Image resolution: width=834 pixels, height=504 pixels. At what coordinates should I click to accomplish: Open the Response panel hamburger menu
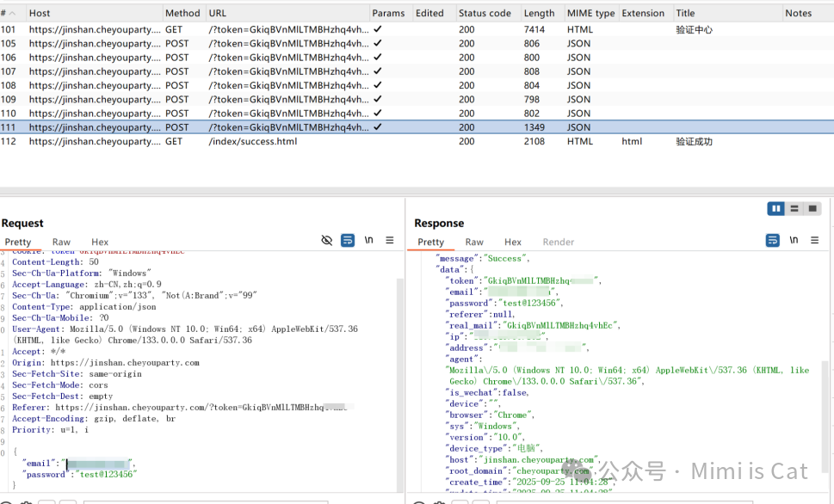pyautogui.click(x=815, y=240)
